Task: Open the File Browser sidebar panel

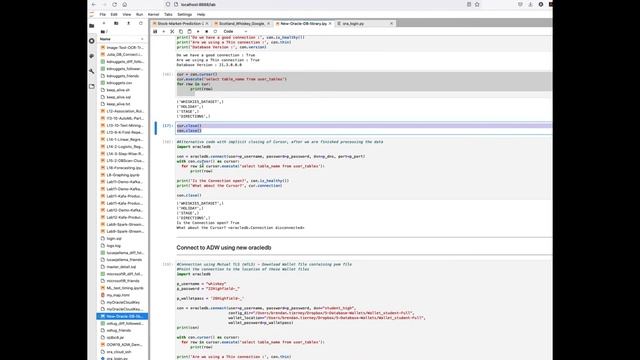Action: [92, 25]
